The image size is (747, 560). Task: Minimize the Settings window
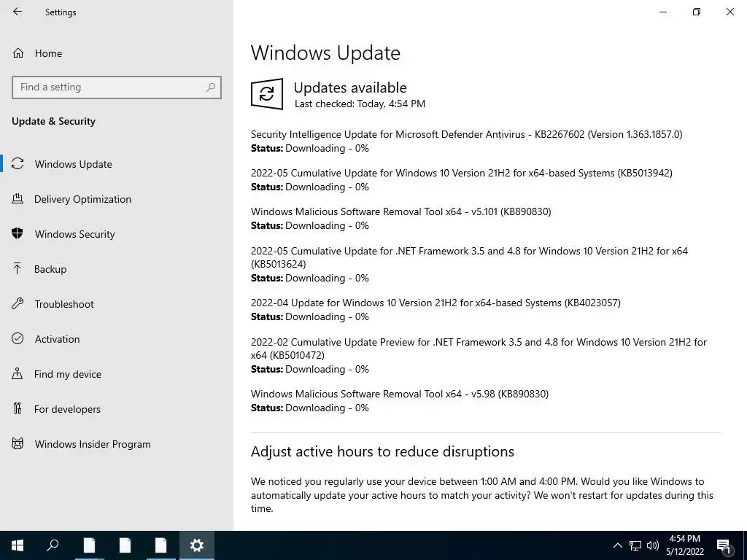(x=662, y=12)
